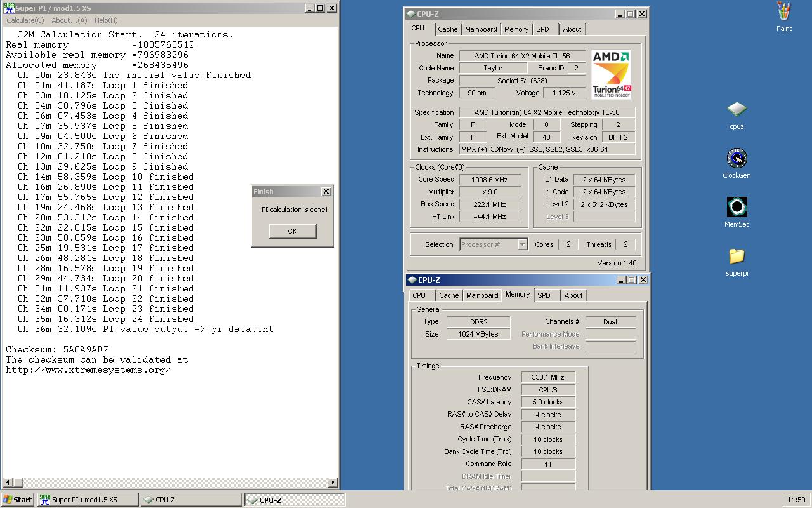This screenshot has height=508, width=812.
Task: Click the Multiplier x 9.0 field
Action: (x=491, y=192)
